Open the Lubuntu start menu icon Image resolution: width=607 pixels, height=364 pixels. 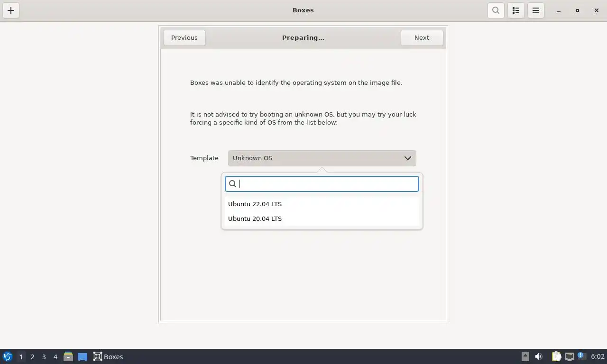pyautogui.click(x=8, y=357)
